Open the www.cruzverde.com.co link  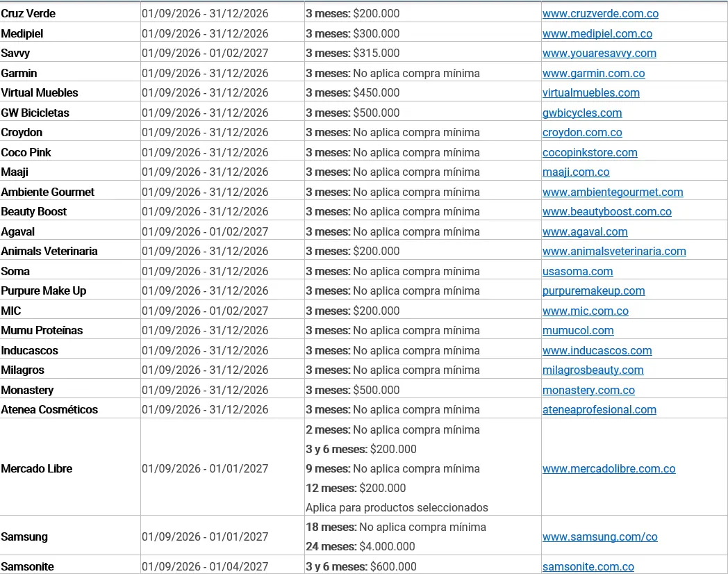point(600,13)
